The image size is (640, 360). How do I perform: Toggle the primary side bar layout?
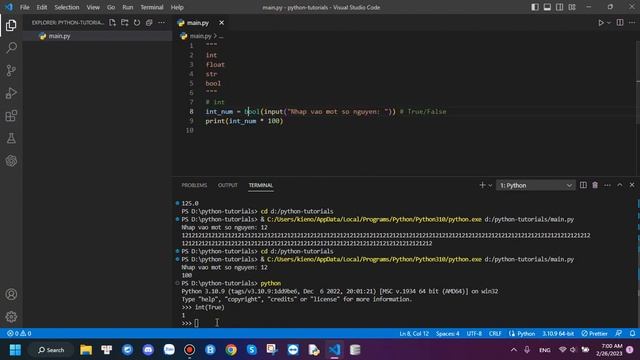point(535,7)
